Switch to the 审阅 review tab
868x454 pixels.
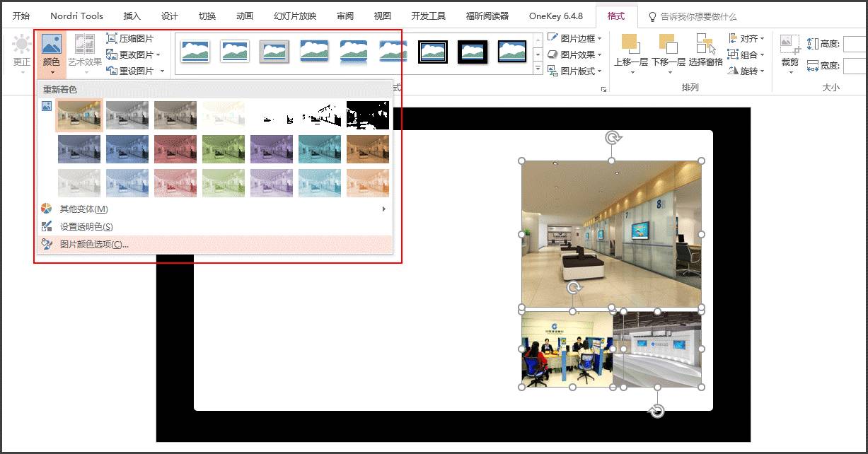click(x=345, y=16)
